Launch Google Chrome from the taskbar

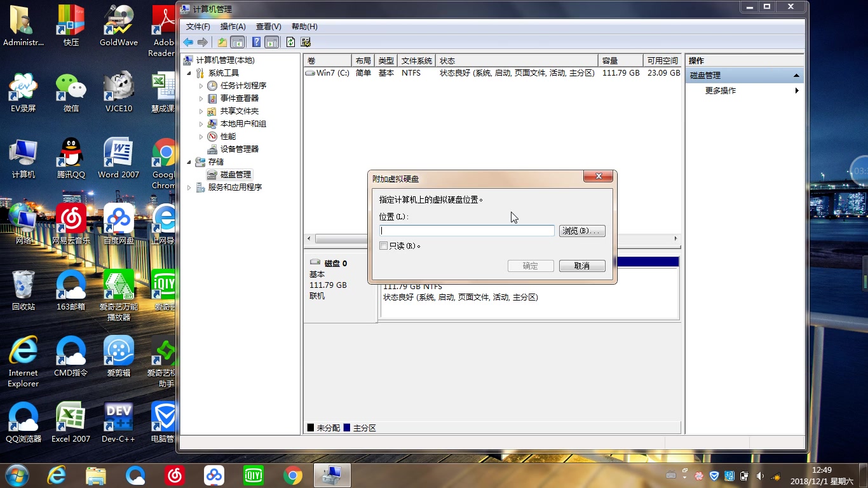click(292, 475)
